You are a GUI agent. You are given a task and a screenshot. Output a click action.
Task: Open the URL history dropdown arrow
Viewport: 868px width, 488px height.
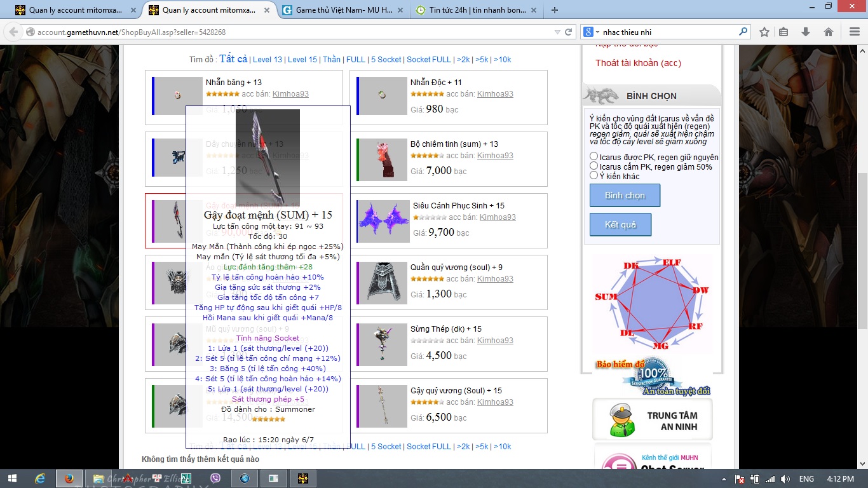click(557, 32)
